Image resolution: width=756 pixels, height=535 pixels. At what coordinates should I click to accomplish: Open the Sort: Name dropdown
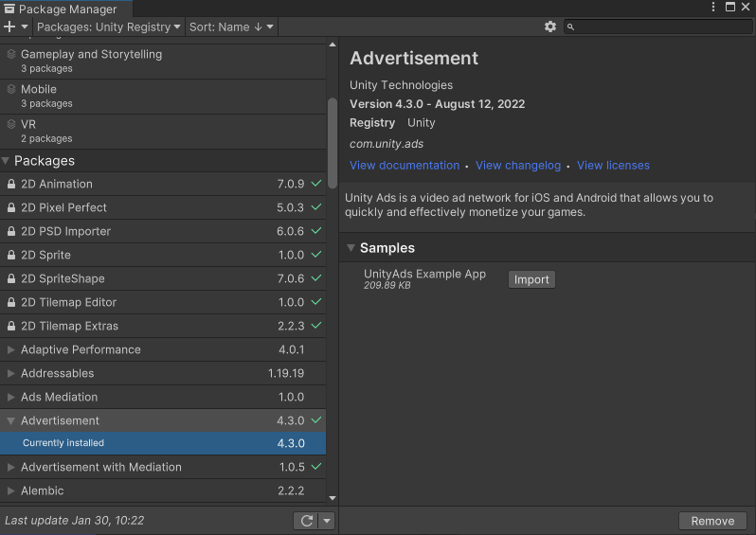[231, 27]
